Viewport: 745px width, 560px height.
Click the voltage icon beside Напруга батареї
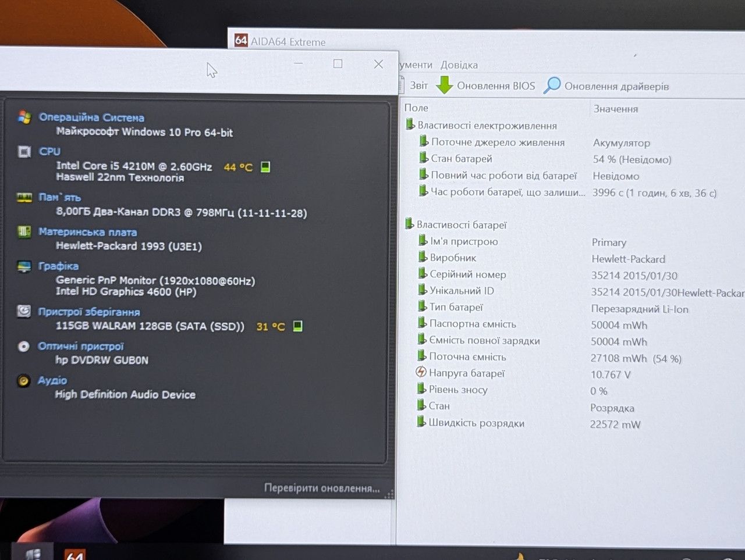click(421, 372)
